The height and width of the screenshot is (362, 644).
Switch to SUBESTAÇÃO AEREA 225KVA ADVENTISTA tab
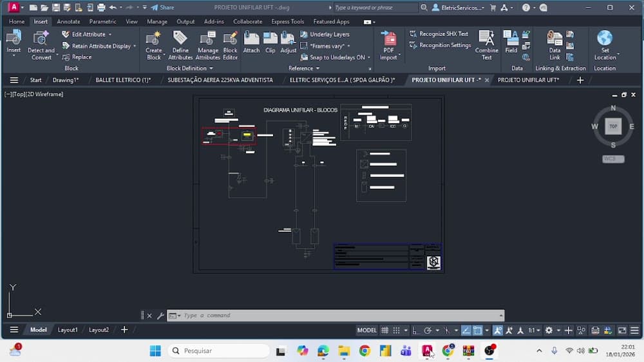[x=220, y=80]
